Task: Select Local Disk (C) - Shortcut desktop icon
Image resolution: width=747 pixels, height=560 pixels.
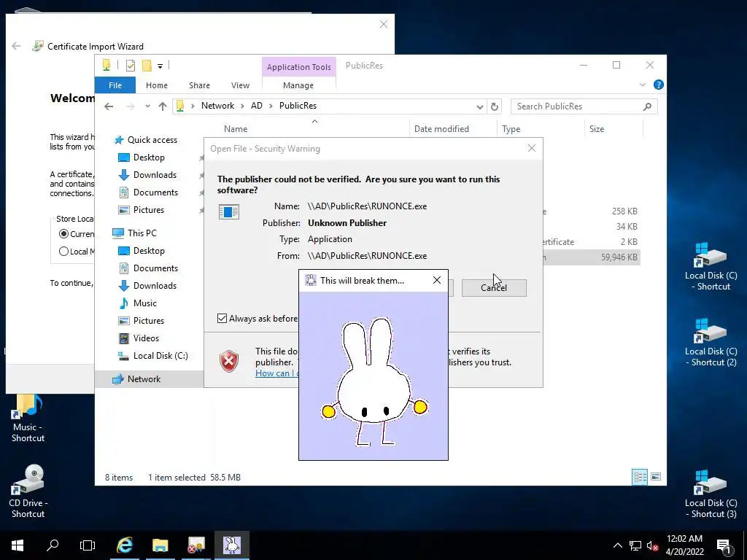Action: click(x=711, y=267)
